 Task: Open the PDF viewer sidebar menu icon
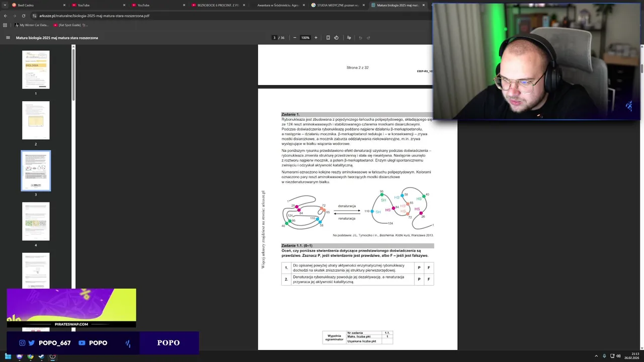coord(8,38)
